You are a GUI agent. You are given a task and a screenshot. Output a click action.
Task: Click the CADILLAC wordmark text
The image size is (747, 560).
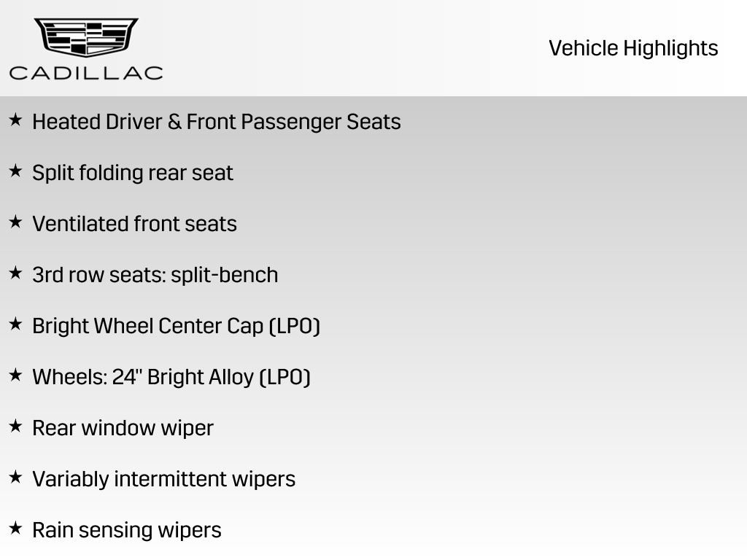(x=86, y=72)
